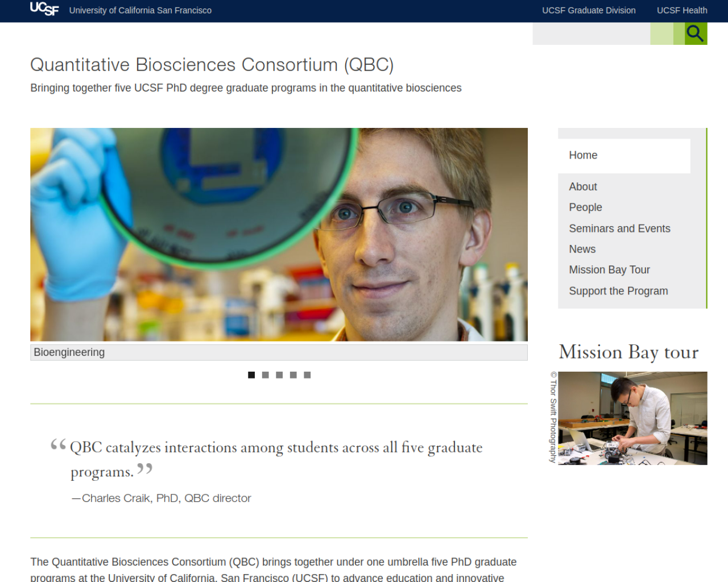Open the About menu item

(583, 187)
